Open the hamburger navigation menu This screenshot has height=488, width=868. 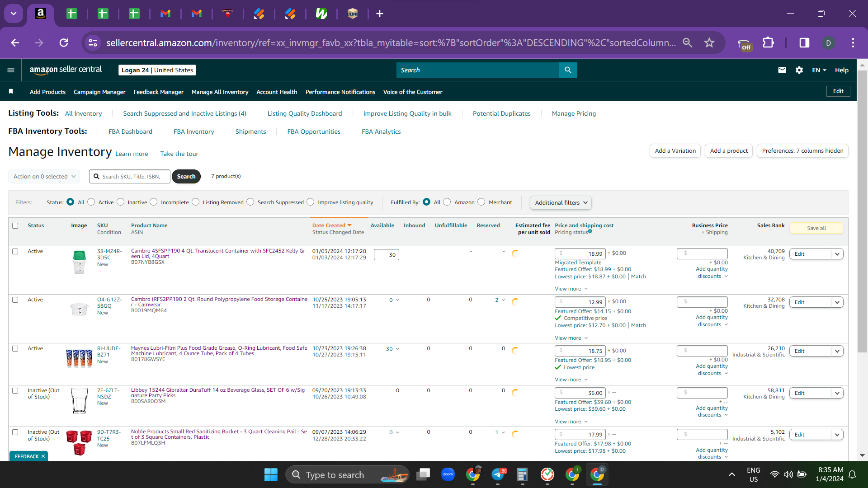11,70
